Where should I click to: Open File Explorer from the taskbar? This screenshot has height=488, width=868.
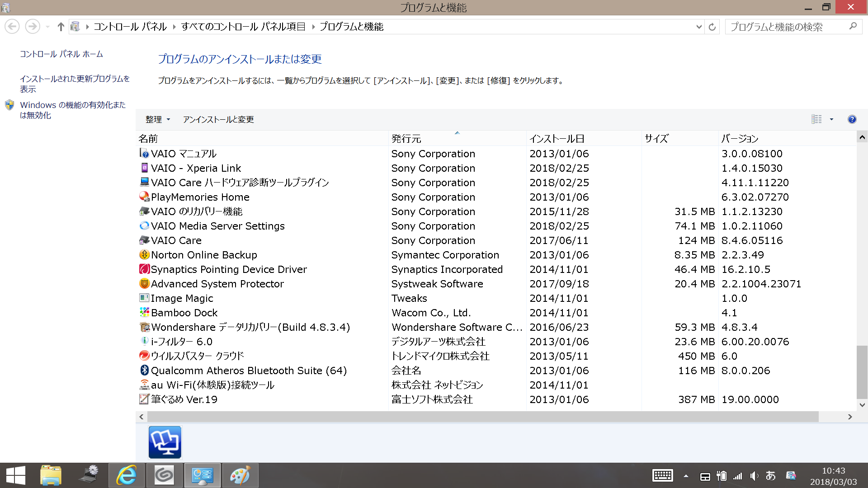pos(51,475)
